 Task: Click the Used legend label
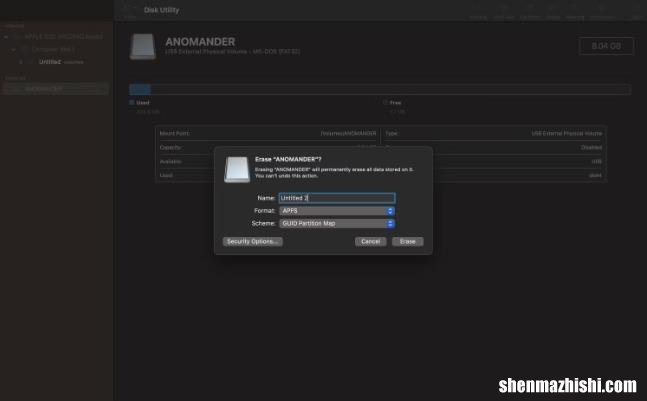143,103
